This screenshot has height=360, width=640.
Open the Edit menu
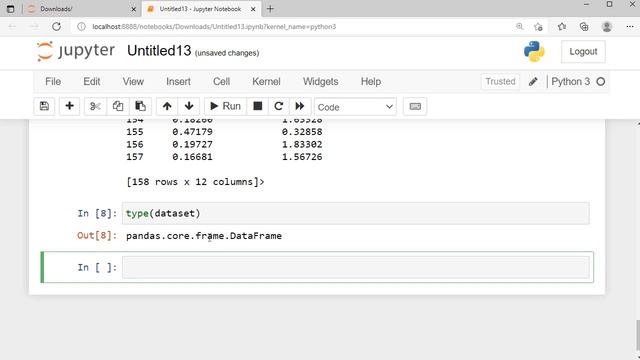click(x=92, y=82)
